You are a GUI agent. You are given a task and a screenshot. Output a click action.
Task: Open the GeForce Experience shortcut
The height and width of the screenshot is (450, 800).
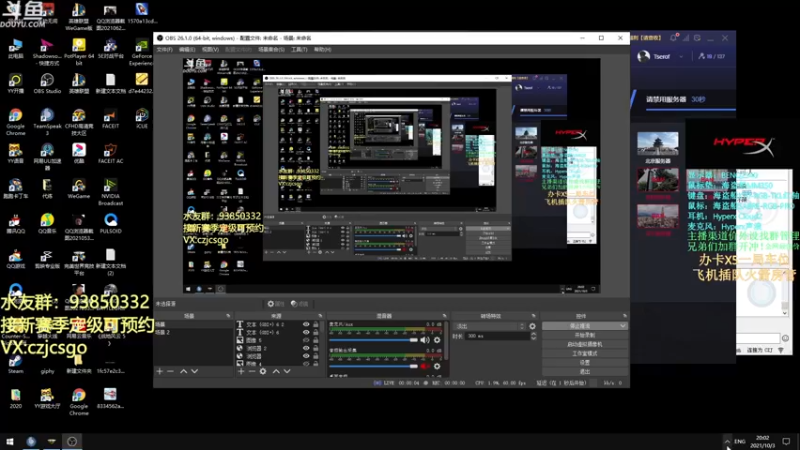(x=141, y=52)
